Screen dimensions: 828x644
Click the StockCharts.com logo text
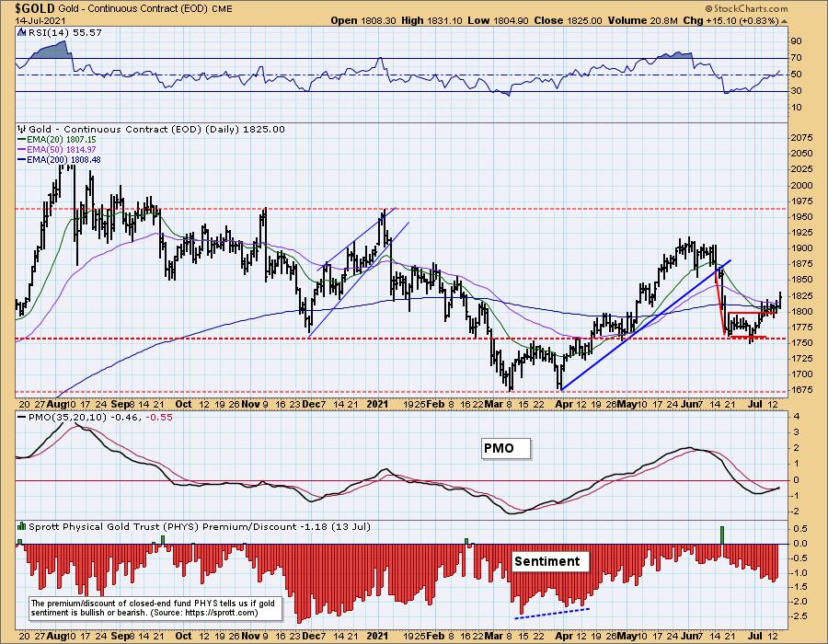(747, 8)
